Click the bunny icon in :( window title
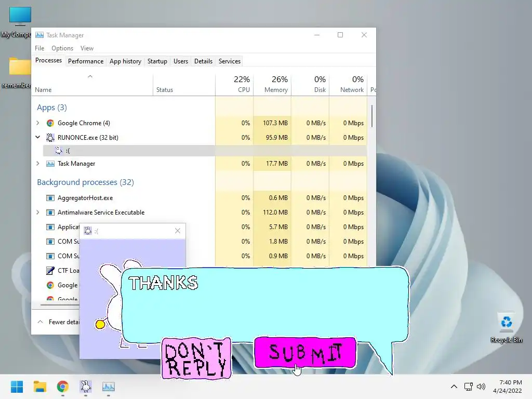Screen dimensions: 532x399 click(x=87, y=231)
